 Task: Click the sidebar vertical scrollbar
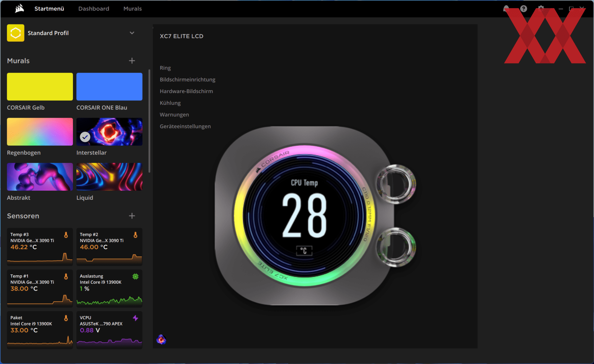(149, 121)
